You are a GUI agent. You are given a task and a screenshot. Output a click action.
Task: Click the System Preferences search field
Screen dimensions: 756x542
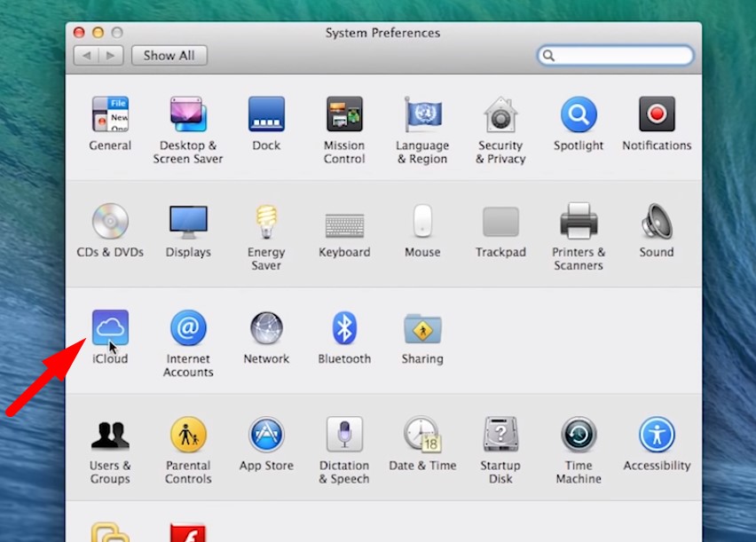(623, 55)
